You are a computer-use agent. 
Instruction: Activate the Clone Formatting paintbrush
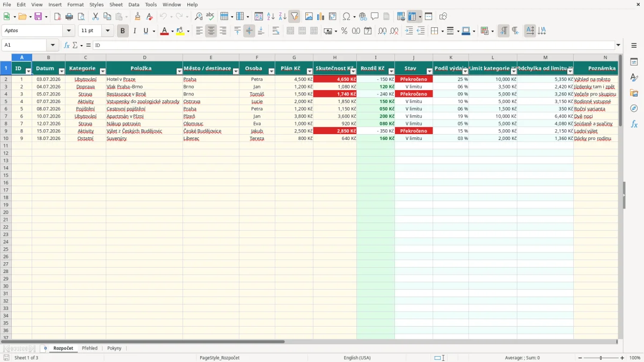138,17
